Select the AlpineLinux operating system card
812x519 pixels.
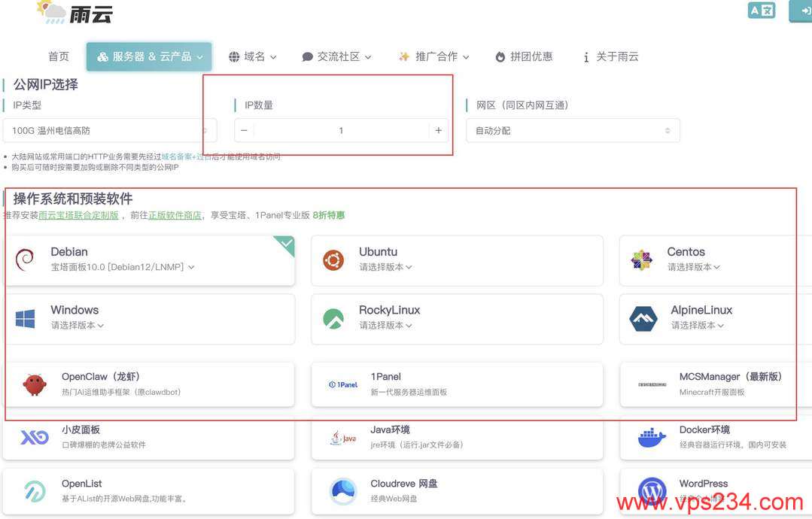716,319
